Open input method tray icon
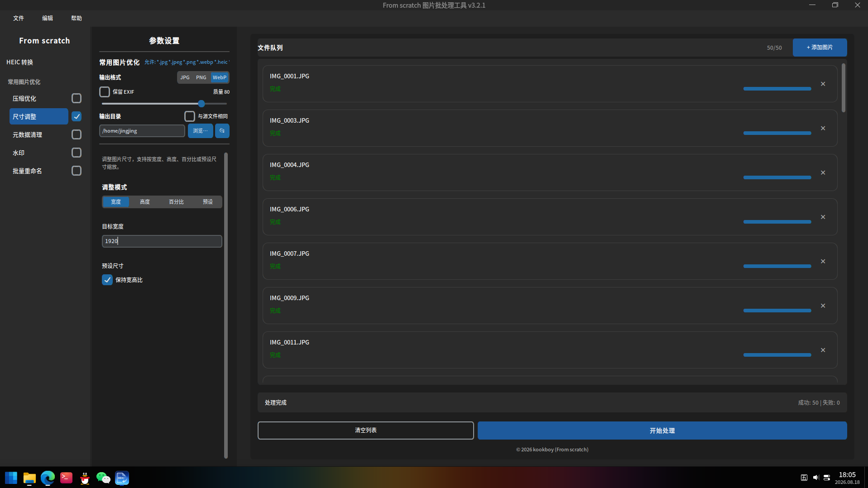Image resolution: width=868 pixels, height=488 pixels. click(x=804, y=478)
